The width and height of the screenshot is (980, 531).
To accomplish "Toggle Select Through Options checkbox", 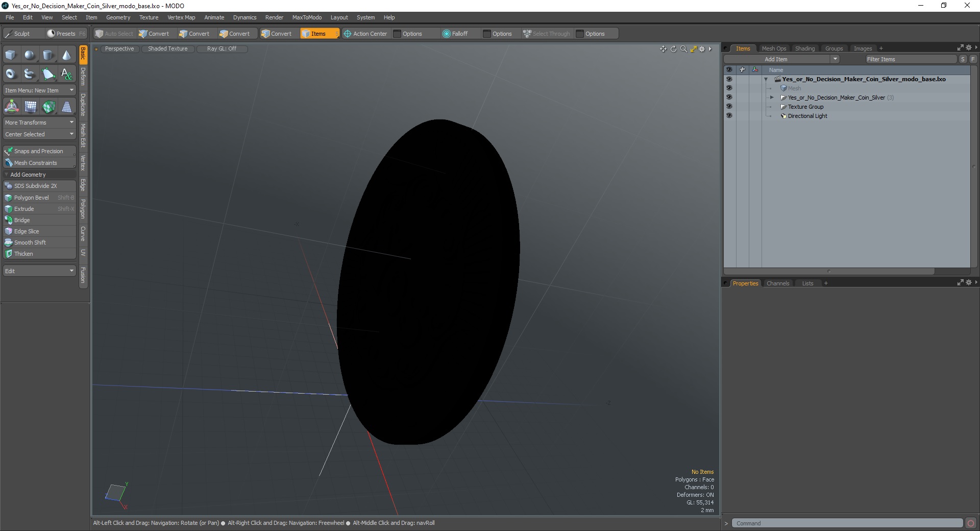I will [x=580, y=34].
